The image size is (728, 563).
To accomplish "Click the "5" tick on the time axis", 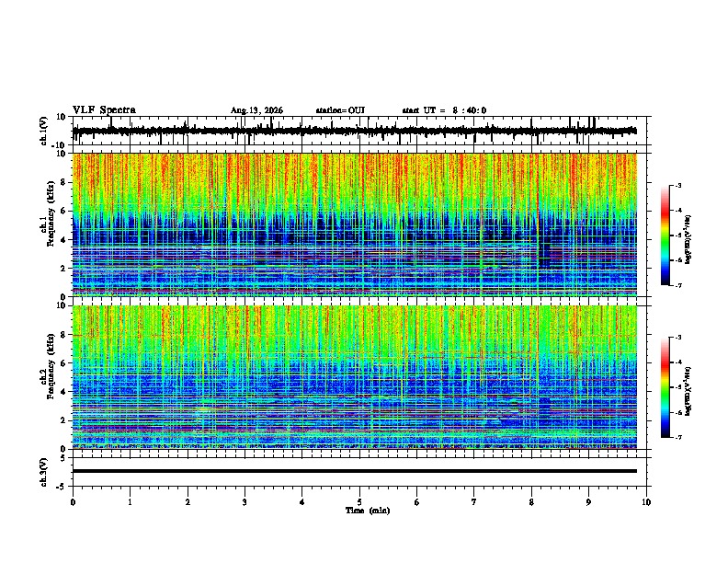I will tap(359, 502).
